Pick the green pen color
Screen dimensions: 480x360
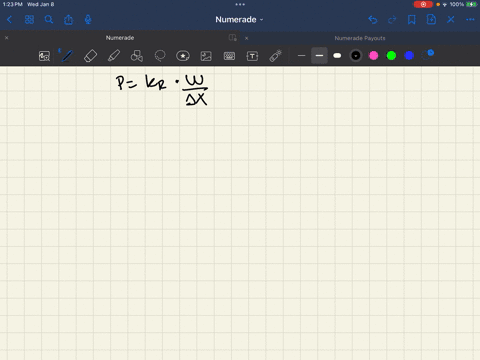(x=391, y=56)
